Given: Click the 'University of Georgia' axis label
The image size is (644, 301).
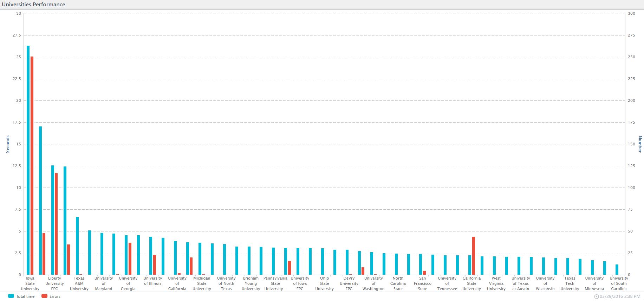Looking at the screenshot, I should (x=128, y=283).
